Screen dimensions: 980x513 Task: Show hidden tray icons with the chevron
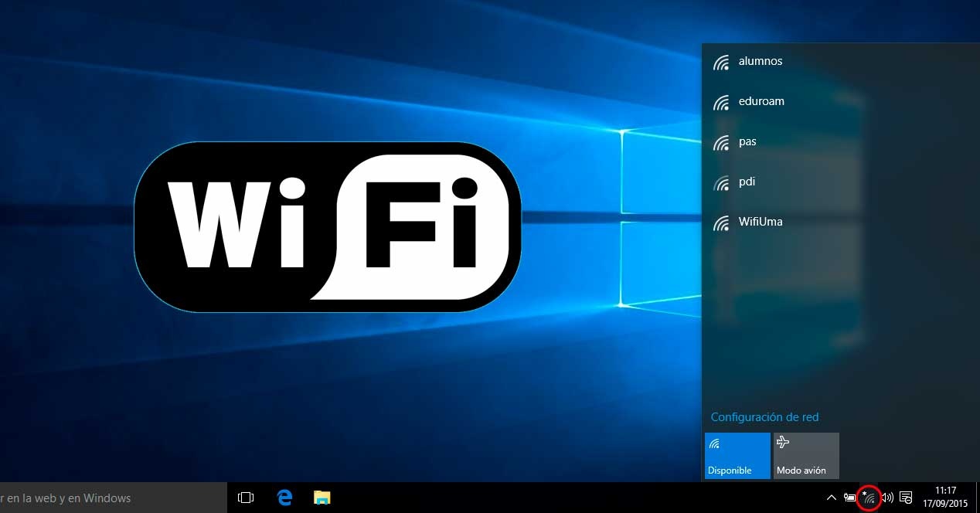[x=831, y=498]
